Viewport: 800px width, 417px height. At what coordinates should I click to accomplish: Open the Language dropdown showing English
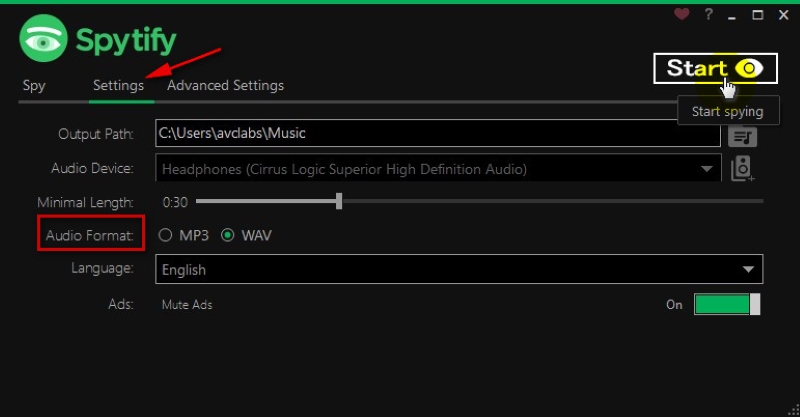point(459,269)
